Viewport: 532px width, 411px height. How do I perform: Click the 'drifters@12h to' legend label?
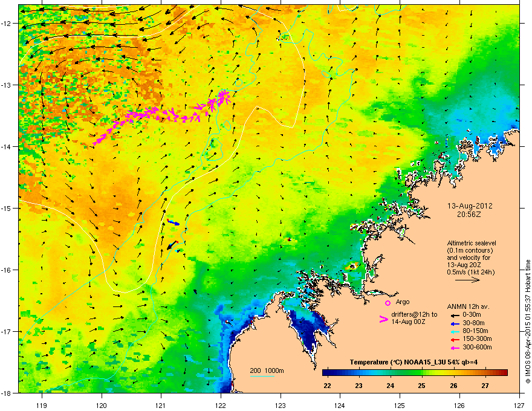(414, 314)
